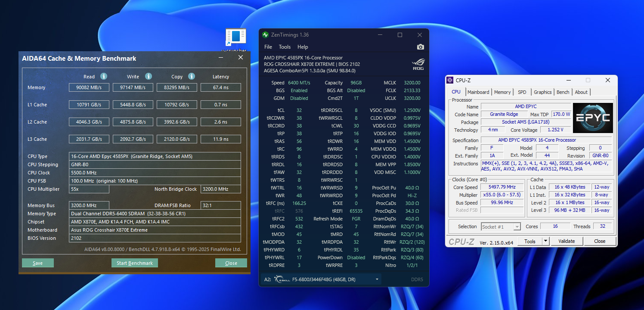The image size is (644, 310).
Task: Click the Memory Copy value 83295 MB/s
Action: coord(177,87)
